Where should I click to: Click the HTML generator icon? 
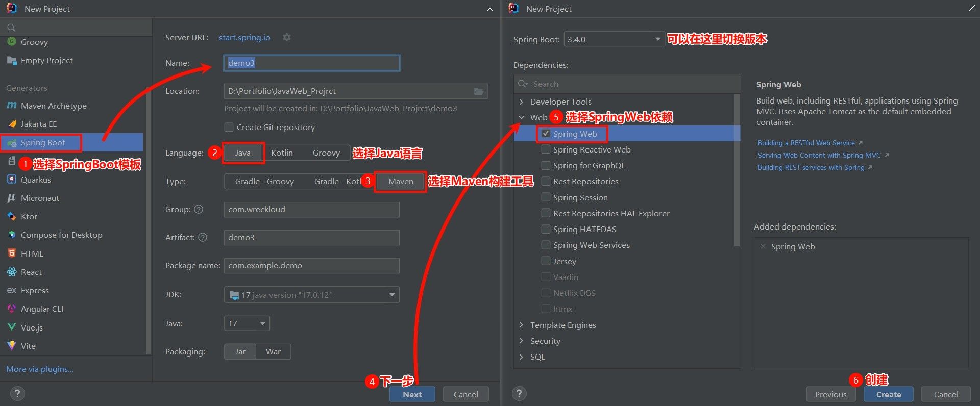click(x=12, y=253)
